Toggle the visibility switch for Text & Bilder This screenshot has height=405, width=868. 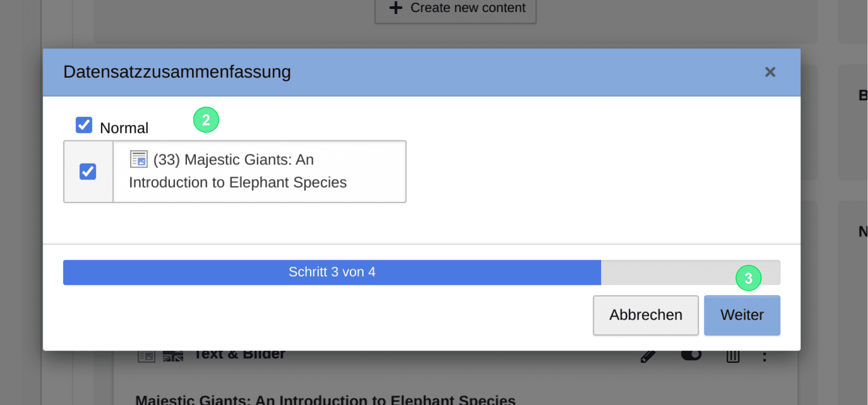click(x=691, y=355)
